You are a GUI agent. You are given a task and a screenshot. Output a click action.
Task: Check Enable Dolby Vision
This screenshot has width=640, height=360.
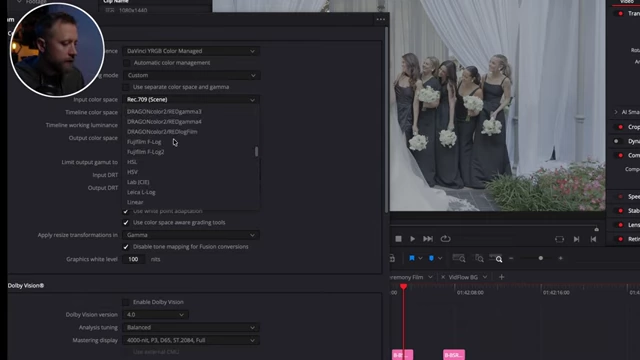pyautogui.click(x=126, y=302)
